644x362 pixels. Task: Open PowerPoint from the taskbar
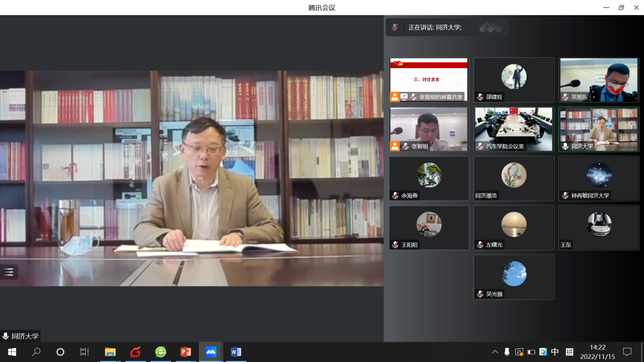[186, 352]
